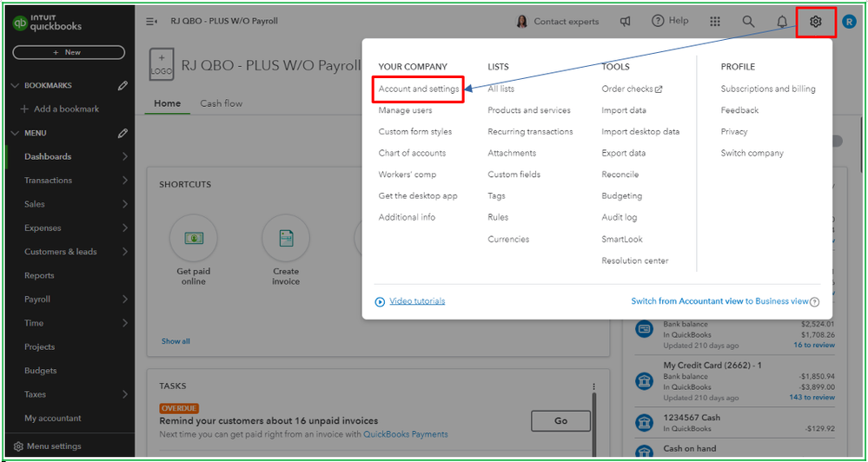Screen dimensions: 868x462
Task: Click the 1234567 Cash bank icon
Action: (645, 422)
